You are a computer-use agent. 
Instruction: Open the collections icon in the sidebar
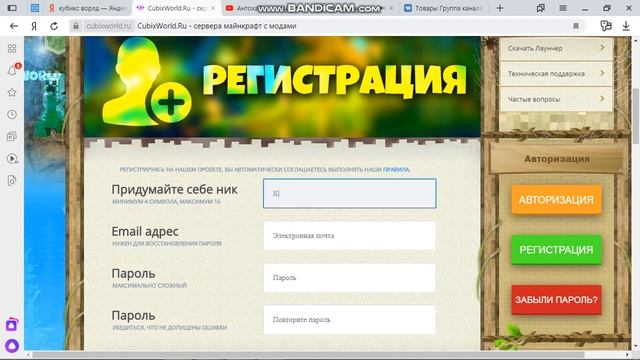[x=12, y=136]
